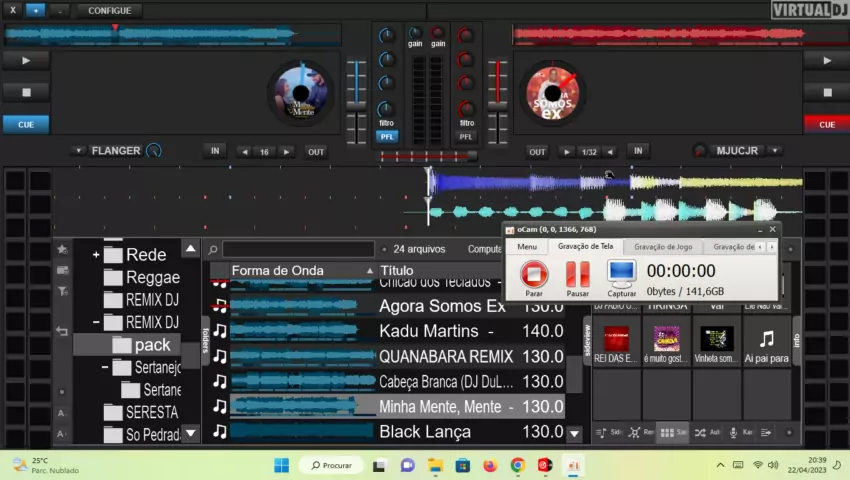Open the CONFIGURE button
850x480 pixels.
point(110,10)
